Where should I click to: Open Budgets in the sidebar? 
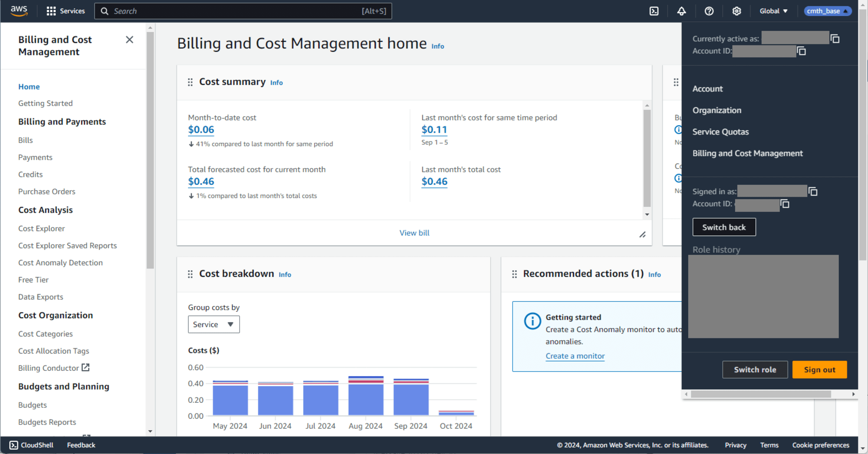(x=33, y=405)
